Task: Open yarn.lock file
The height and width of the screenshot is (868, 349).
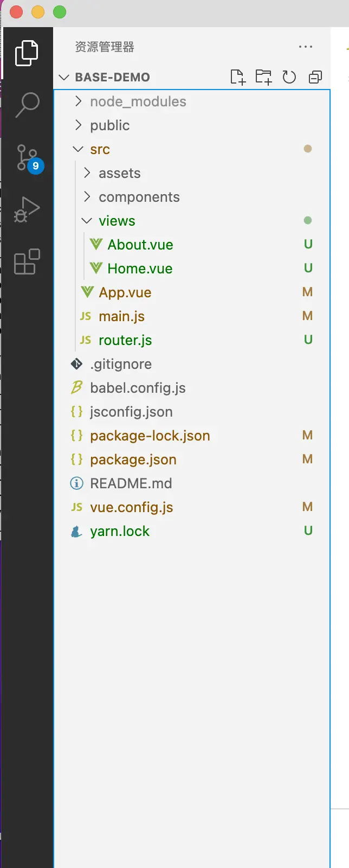Action: click(x=119, y=531)
